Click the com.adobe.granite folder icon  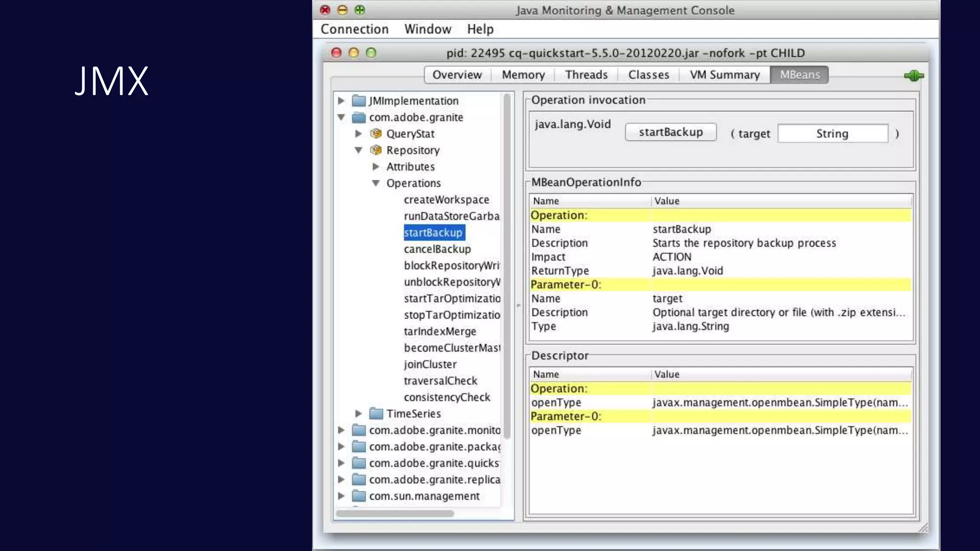click(x=359, y=117)
